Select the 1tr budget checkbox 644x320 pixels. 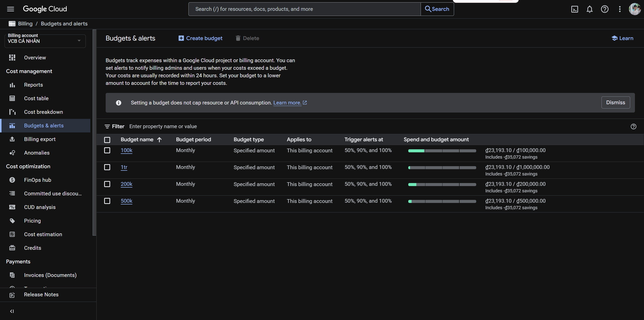[107, 167]
